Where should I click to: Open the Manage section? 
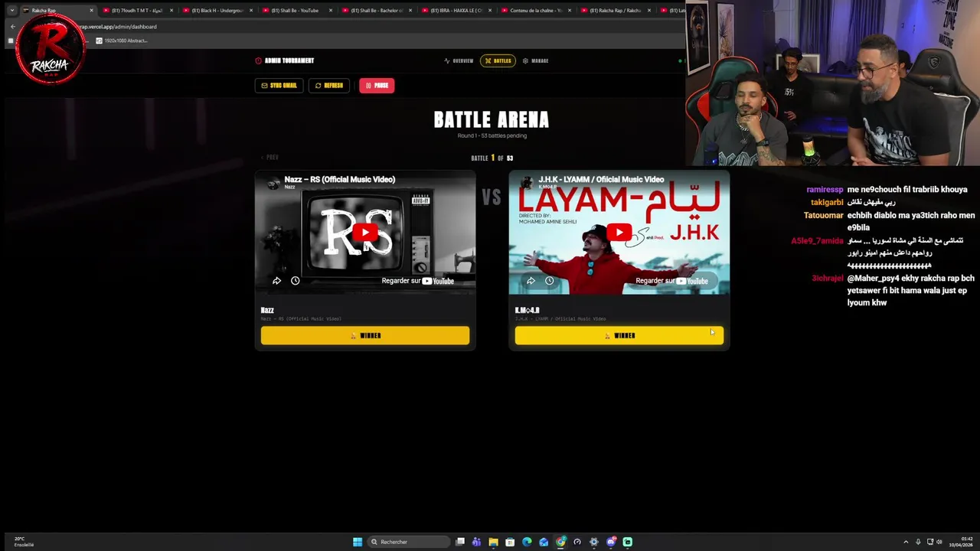click(x=535, y=60)
